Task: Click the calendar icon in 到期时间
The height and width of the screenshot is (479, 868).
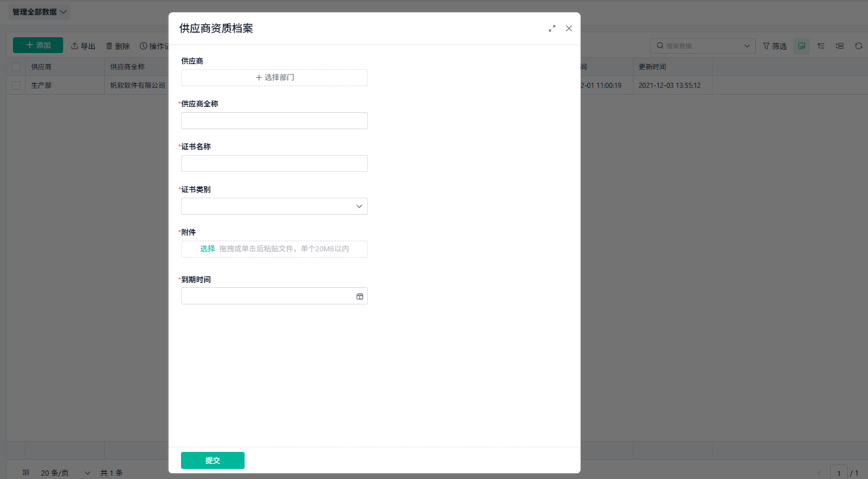Action: pos(359,297)
